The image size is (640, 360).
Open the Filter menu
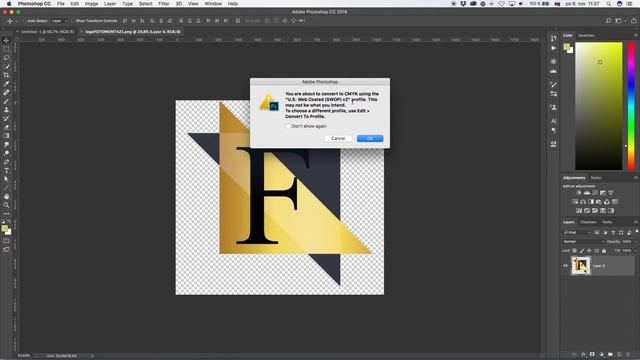tap(164, 4)
